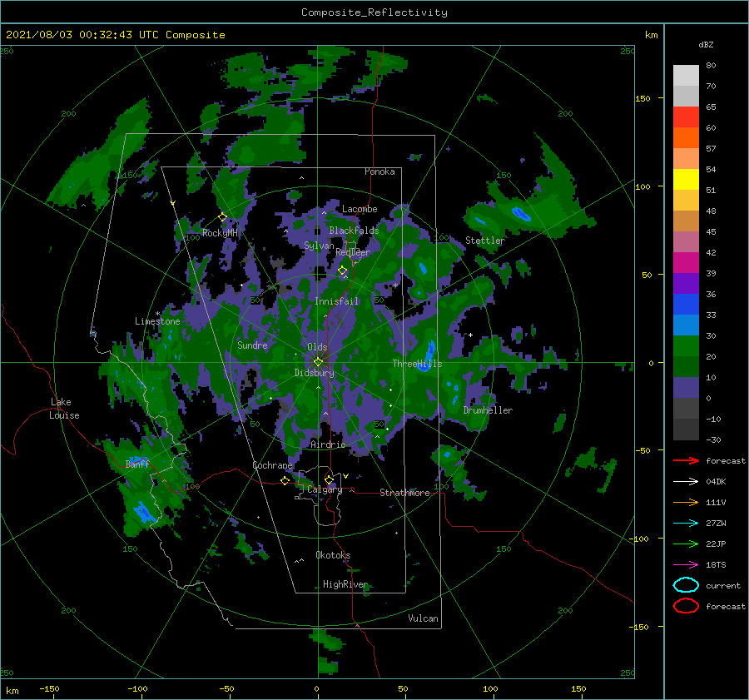Image resolution: width=749 pixels, height=700 pixels.
Task: Click the Sundre label
Action: (x=252, y=345)
